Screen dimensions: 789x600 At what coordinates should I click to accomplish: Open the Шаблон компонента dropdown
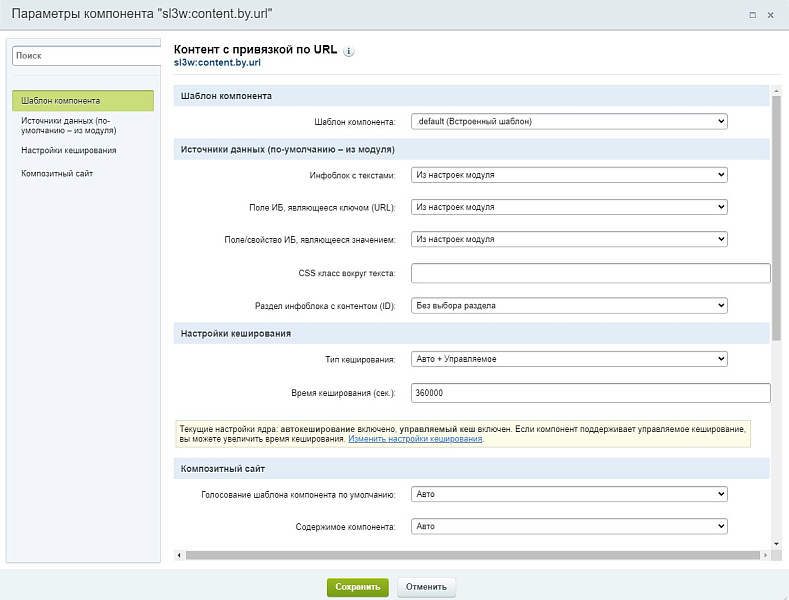point(568,122)
